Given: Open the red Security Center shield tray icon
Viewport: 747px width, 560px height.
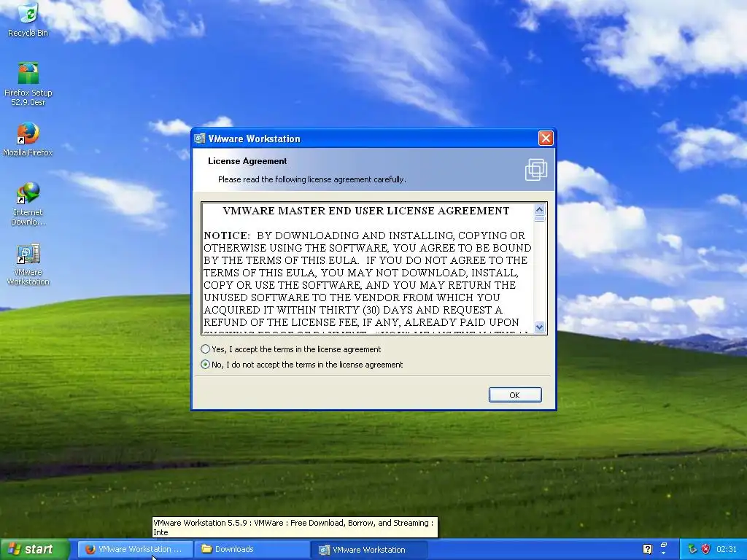Looking at the screenshot, I should click(x=705, y=549).
